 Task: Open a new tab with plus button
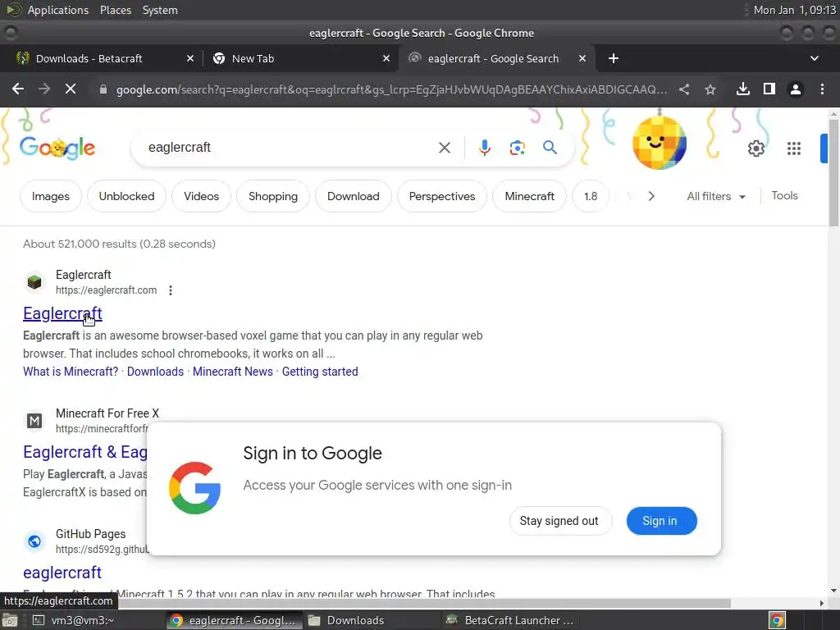(614, 58)
